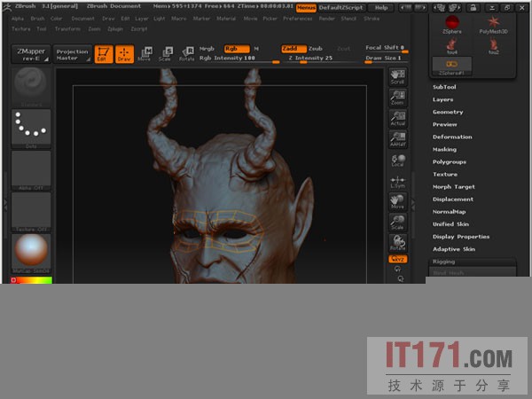
Task: Open the Zplugin menu
Action: click(114, 28)
